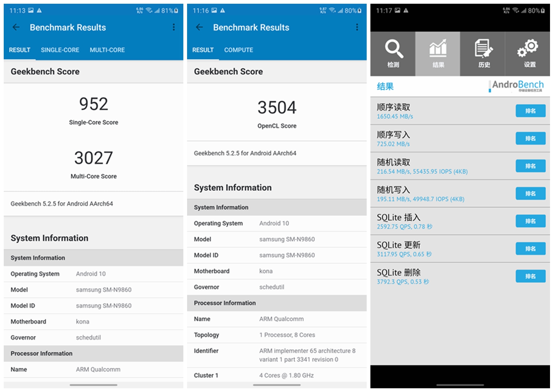
Task: Open the 设置 gears tab in AndroBench
Action: click(528, 54)
